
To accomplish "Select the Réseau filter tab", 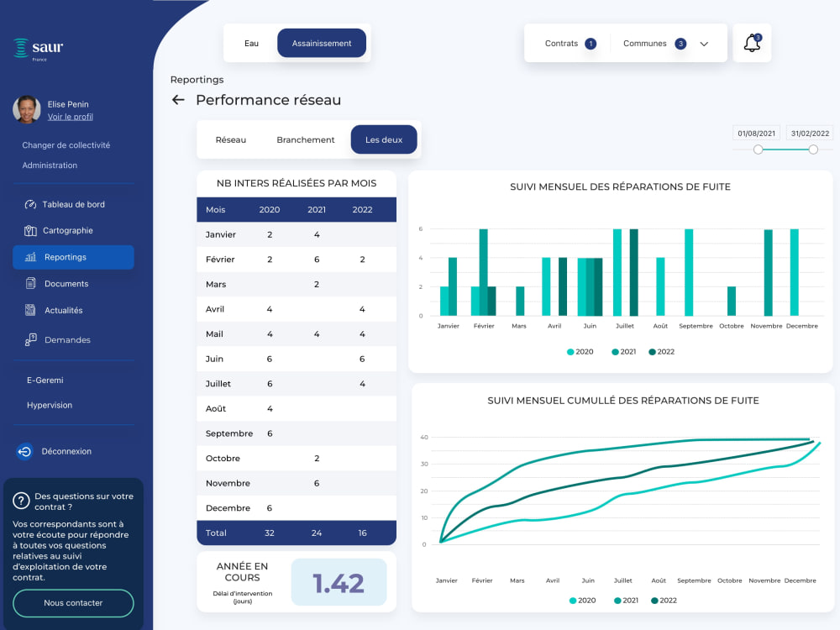I will [231, 139].
